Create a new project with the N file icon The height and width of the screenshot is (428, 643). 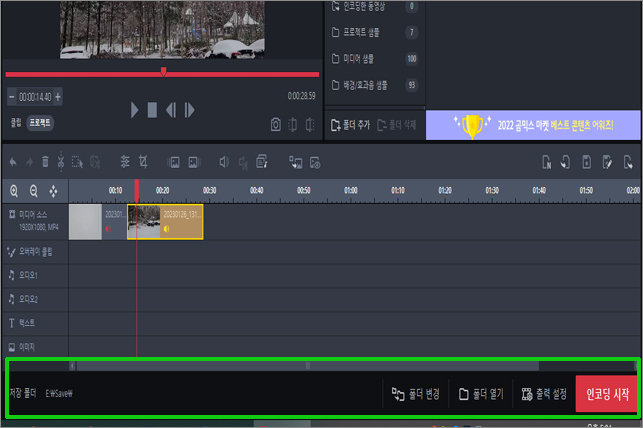(547, 162)
